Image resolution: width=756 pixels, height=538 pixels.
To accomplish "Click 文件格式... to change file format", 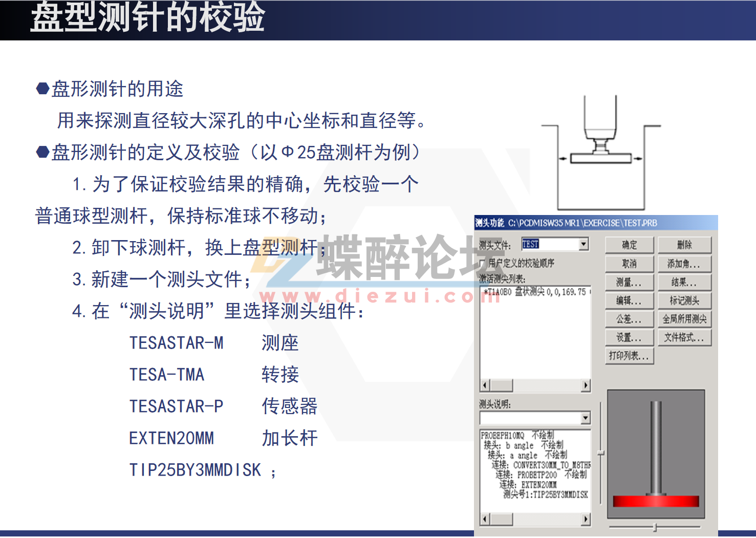I will 685,337.
